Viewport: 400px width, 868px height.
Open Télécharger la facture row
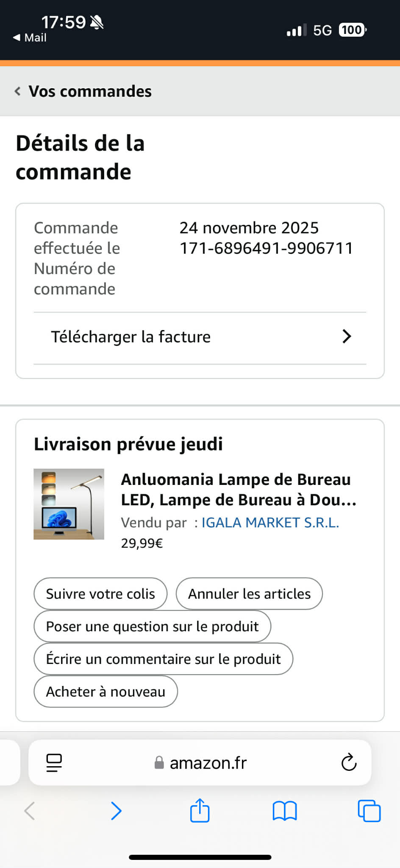(x=131, y=337)
